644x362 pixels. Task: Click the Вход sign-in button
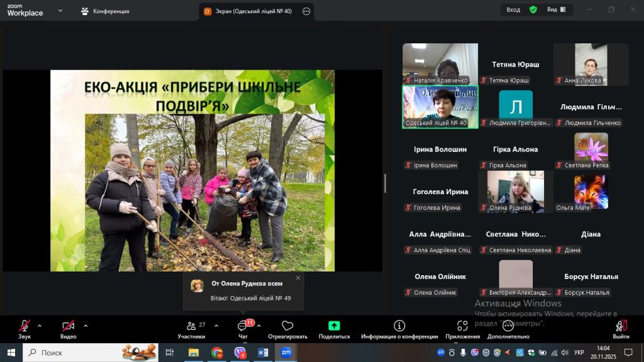point(513,10)
